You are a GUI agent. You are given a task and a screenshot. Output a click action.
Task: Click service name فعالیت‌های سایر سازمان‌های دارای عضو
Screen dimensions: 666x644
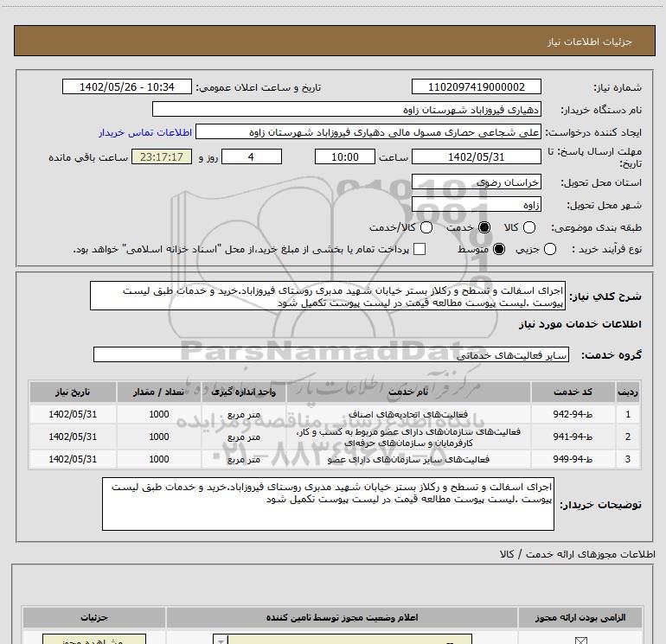pyautogui.click(x=408, y=459)
